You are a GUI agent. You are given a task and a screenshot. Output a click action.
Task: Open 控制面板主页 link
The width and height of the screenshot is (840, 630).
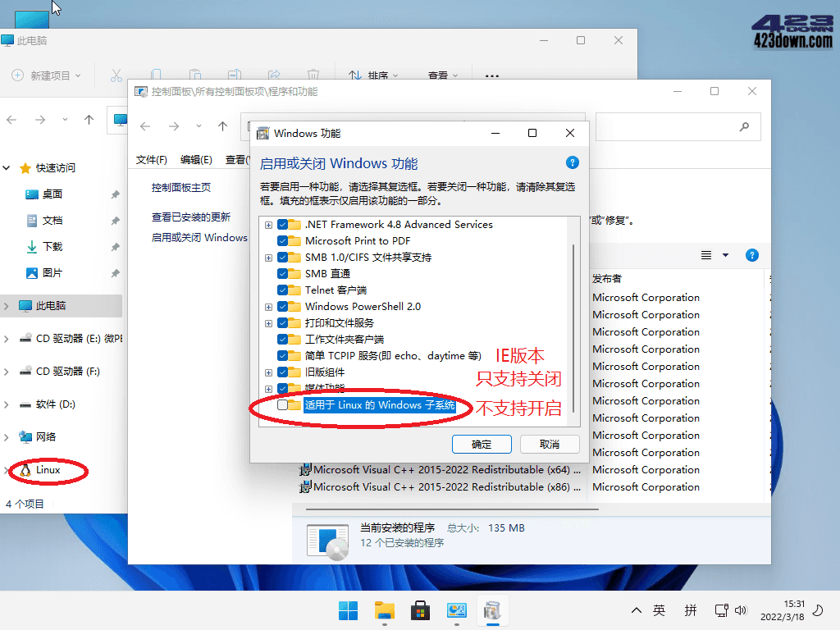pos(181,188)
